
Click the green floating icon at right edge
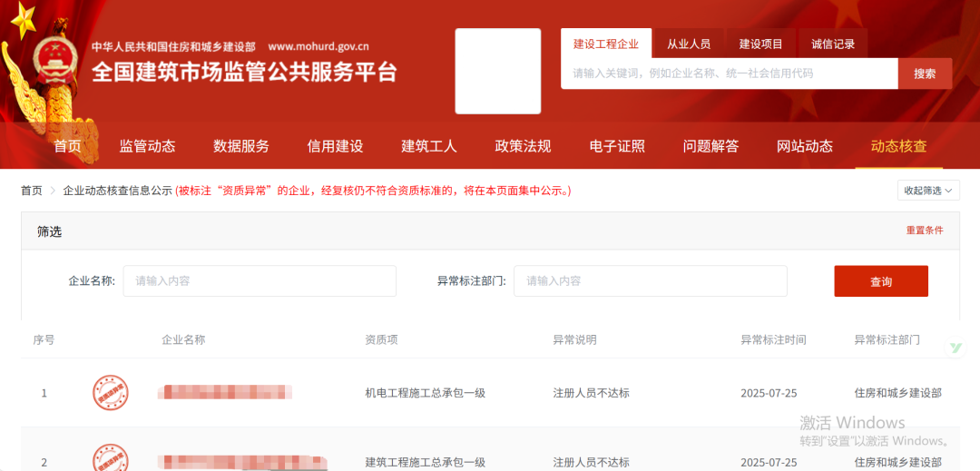click(x=955, y=348)
